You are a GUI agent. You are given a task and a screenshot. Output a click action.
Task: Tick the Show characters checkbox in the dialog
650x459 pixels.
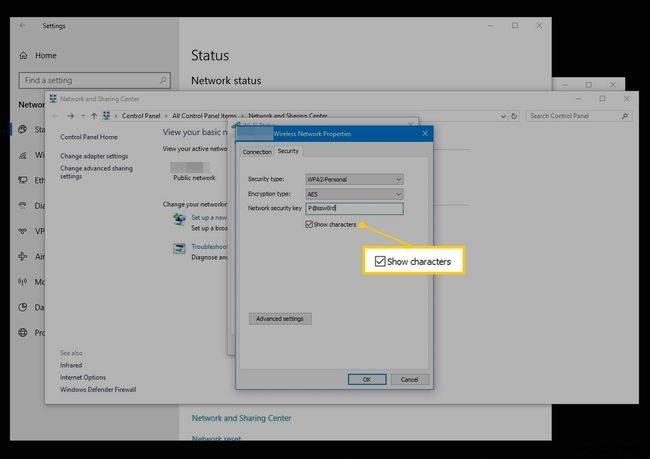(x=309, y=224)
